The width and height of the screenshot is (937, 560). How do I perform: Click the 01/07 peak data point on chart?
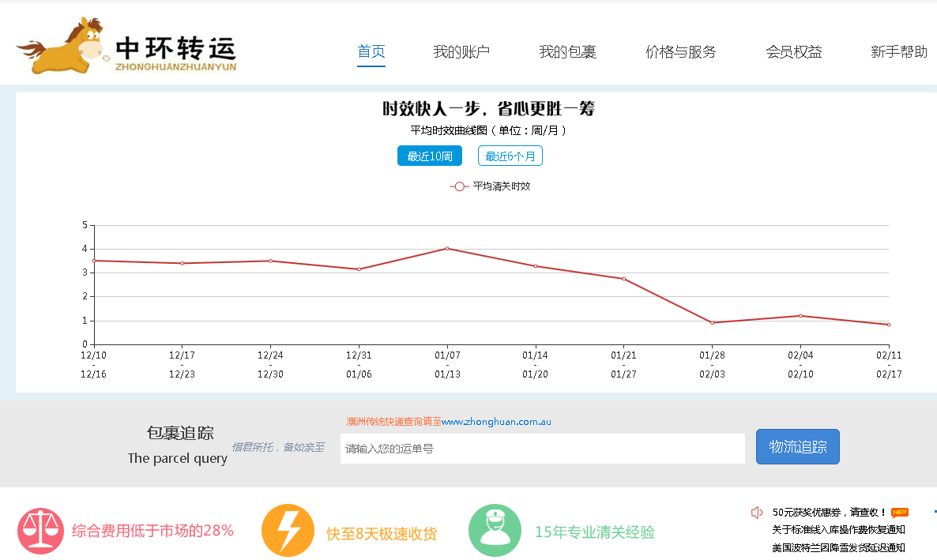click(447, 249)
